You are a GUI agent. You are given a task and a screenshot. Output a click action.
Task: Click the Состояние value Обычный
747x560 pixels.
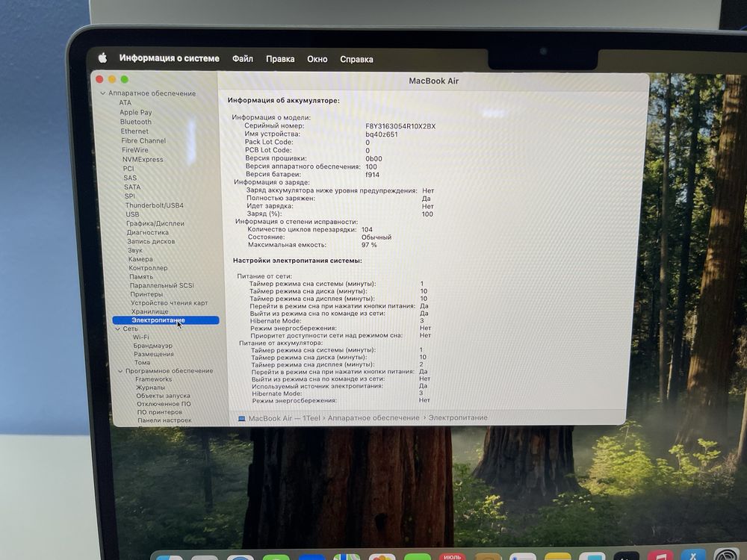click(x=376, y=237)
